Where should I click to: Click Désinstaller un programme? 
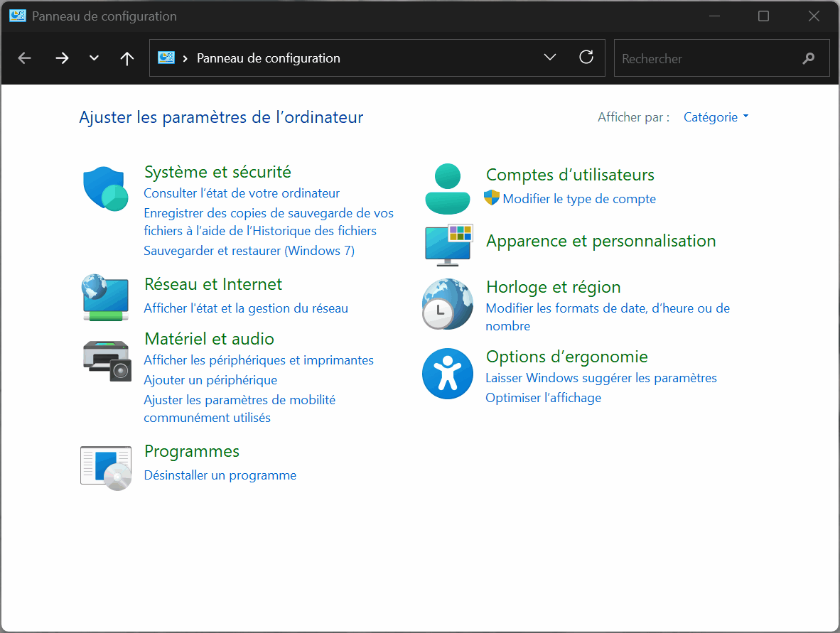point(220,475)
